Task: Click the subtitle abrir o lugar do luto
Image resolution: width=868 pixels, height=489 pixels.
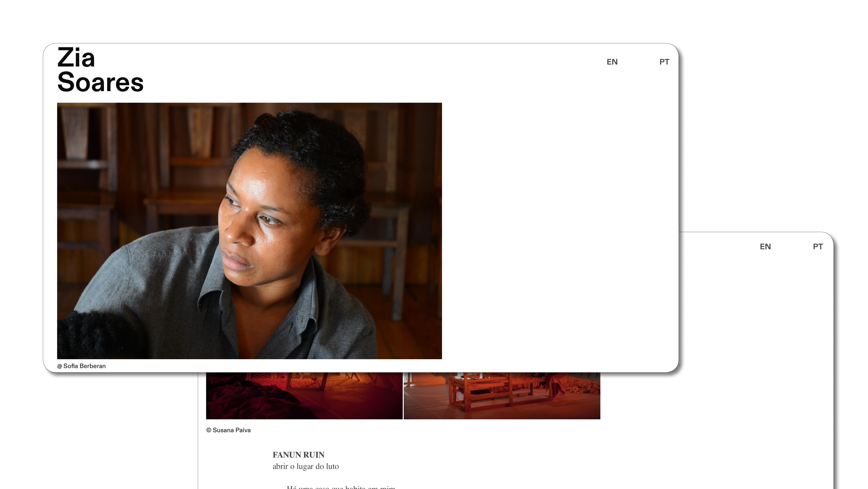Action: coord(306,466)
